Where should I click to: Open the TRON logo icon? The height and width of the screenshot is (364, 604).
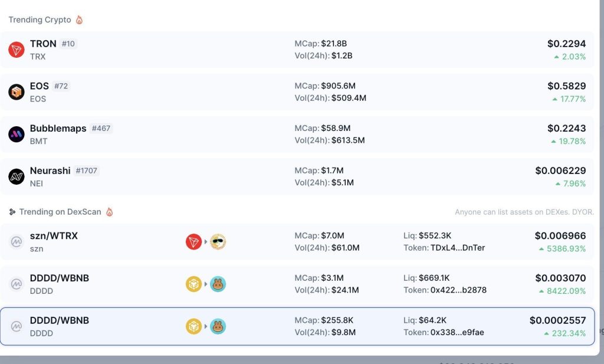coord(17,50)
